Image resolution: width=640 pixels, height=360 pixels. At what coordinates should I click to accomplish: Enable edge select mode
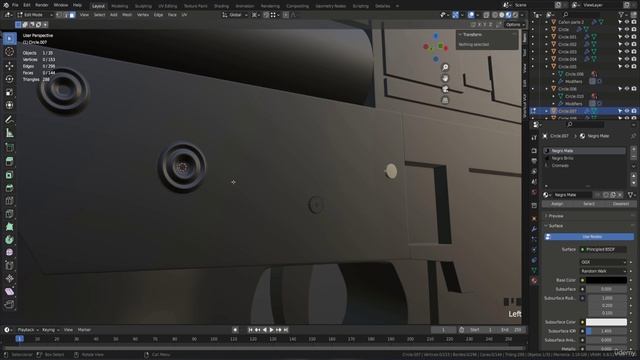[x=65, y=15]
